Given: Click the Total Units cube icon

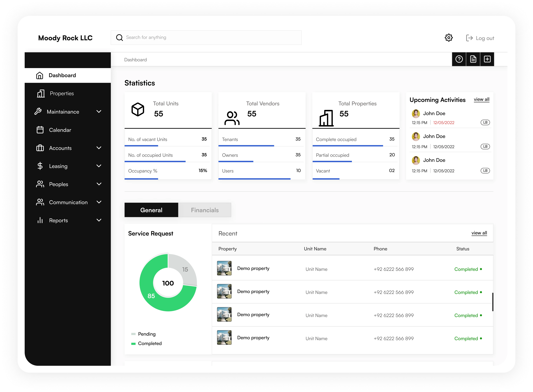Looking at the screenshot, I should coord(138,109).
